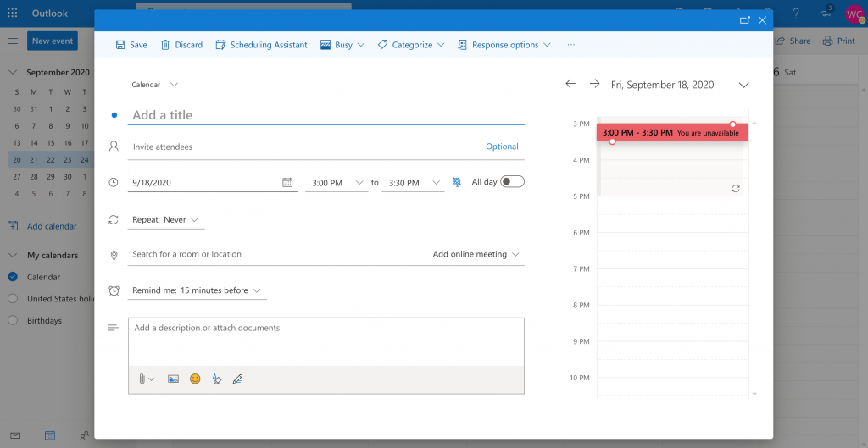
Task: Open the emoji picker in description toolbar
Action: pos(195,379)
